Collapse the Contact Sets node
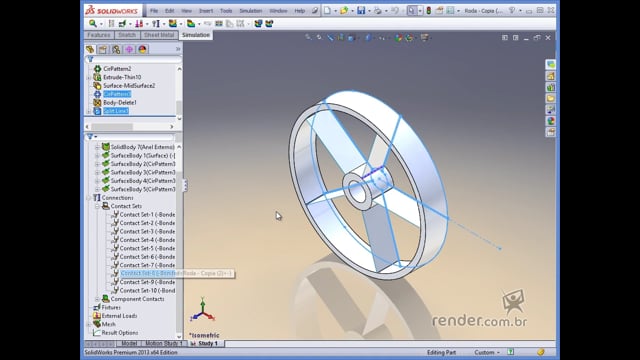Viewport: 640px width, 360px height. 97,206
